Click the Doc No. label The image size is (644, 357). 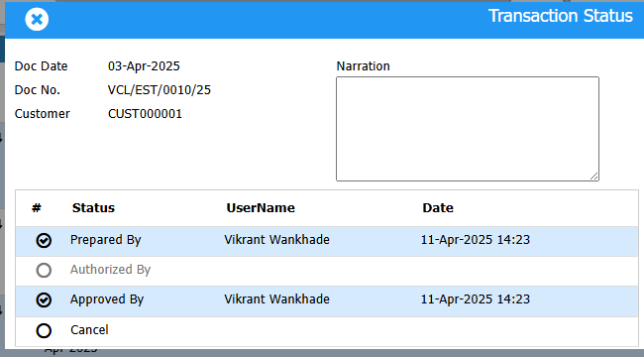coord(38,90)
